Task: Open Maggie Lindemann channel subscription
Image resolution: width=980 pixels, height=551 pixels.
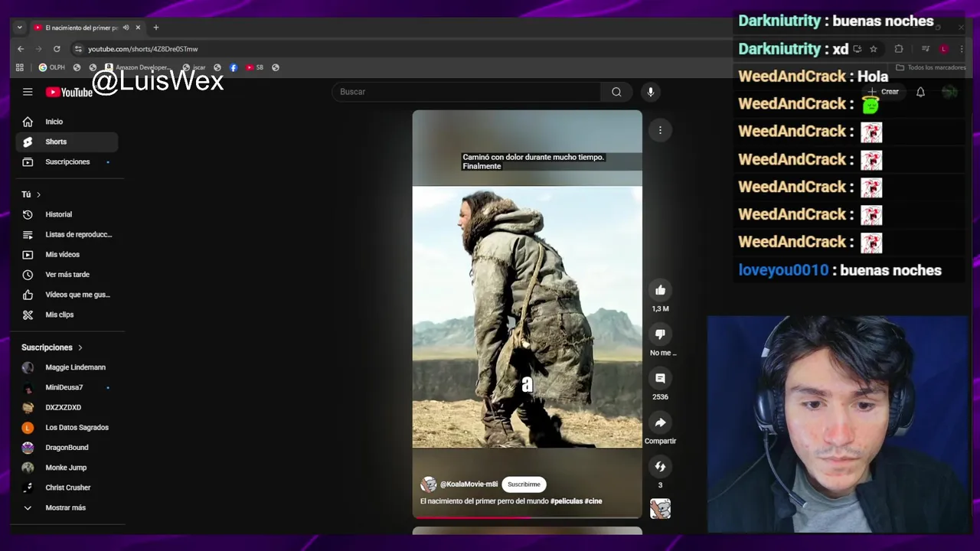Action: click(x=67, y=367)
